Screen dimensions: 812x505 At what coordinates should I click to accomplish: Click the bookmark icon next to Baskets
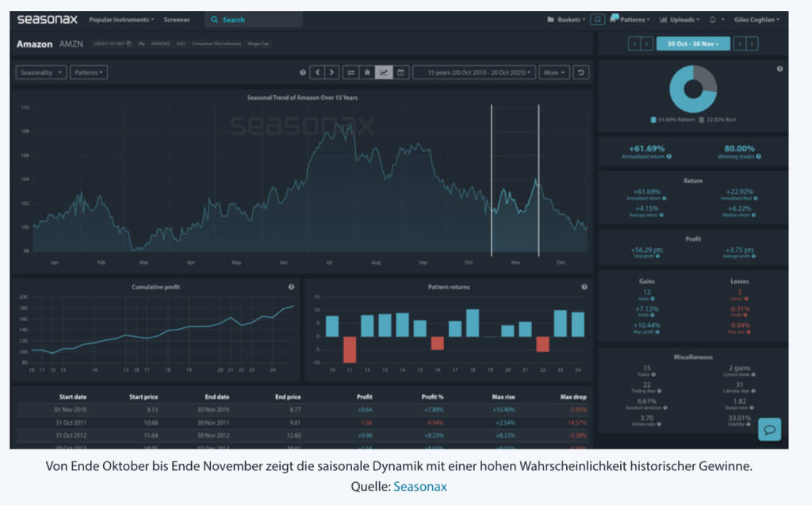click(597, 20)
